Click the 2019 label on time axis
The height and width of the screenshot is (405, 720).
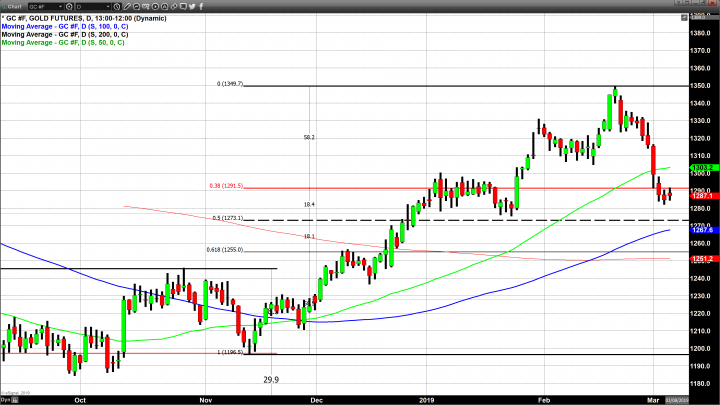(427, 400)
